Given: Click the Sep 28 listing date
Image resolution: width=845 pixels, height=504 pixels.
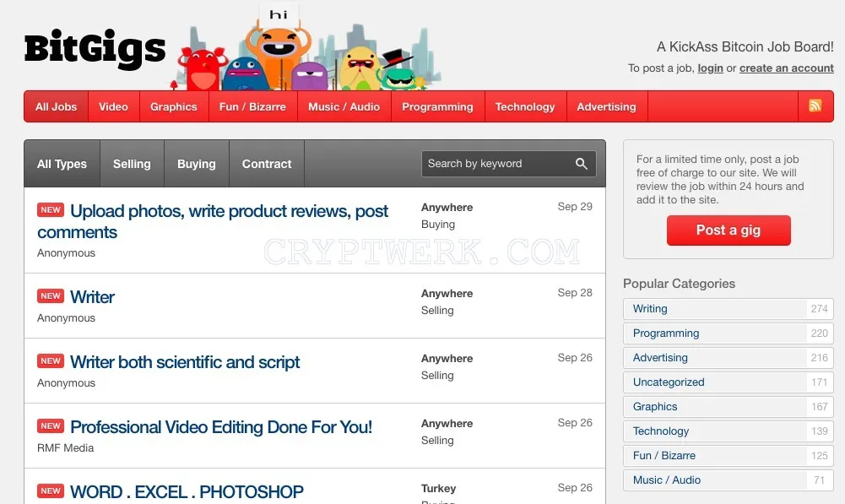Looking at the screenshot, I should pyautogui.click(x=575, y=293).
